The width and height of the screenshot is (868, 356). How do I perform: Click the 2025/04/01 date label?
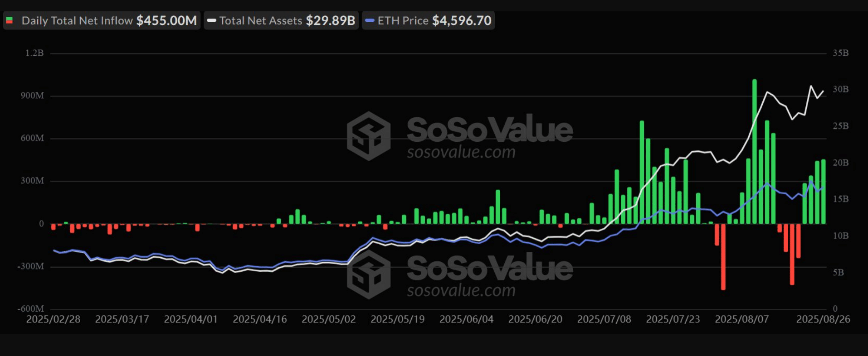point(191,319)
